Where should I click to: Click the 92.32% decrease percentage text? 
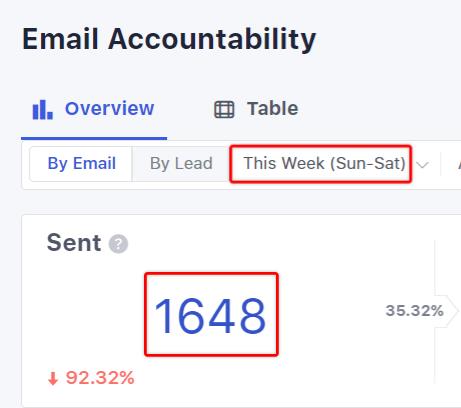coord(100,378)
